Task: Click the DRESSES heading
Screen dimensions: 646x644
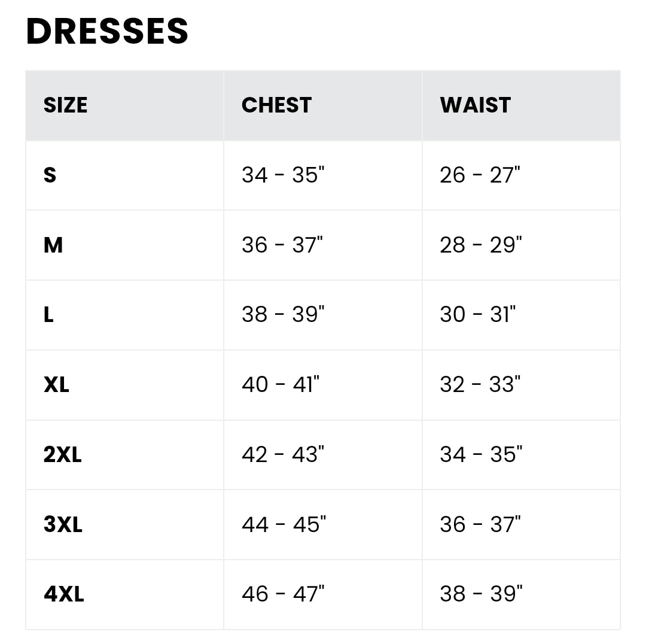Action: click(x=108, y=31)
